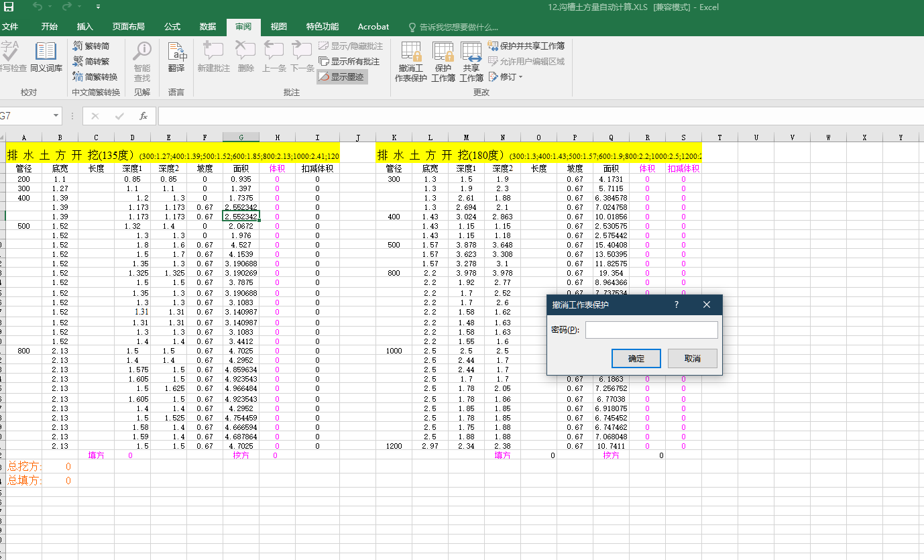The width and height of the screenshot is (924, 560).
Task: Click the help ? button in the dialog
Action: [x=677, y=304]
